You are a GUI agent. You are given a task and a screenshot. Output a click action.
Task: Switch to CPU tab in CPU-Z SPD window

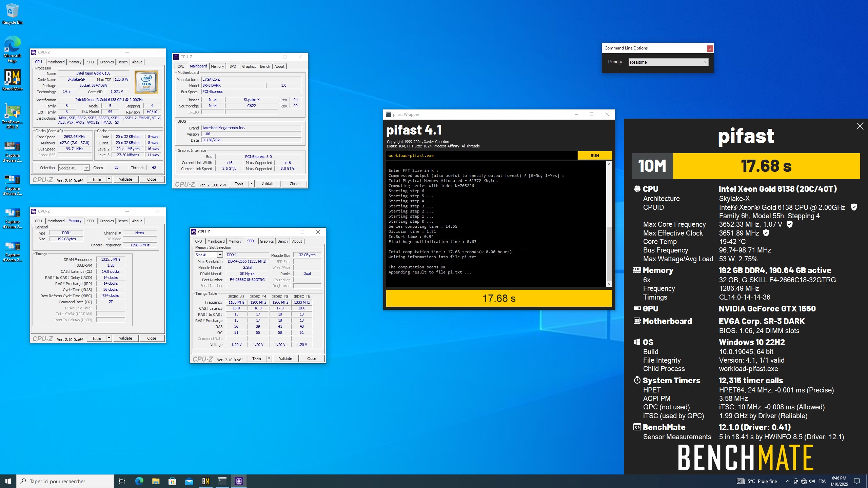(198, 241)
